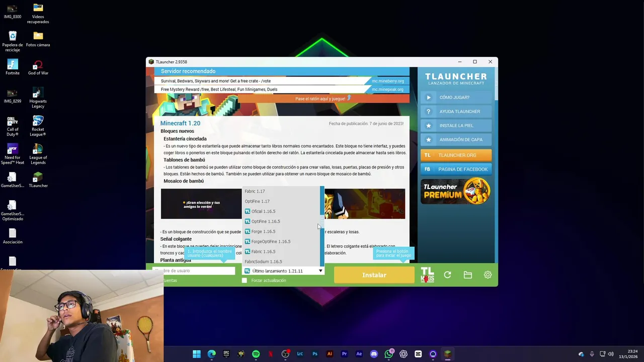Open PAGINA DE FACEBOOK link
Image resolution: width=644 pixels, height=362 pixels.
[x=456, y=169]
